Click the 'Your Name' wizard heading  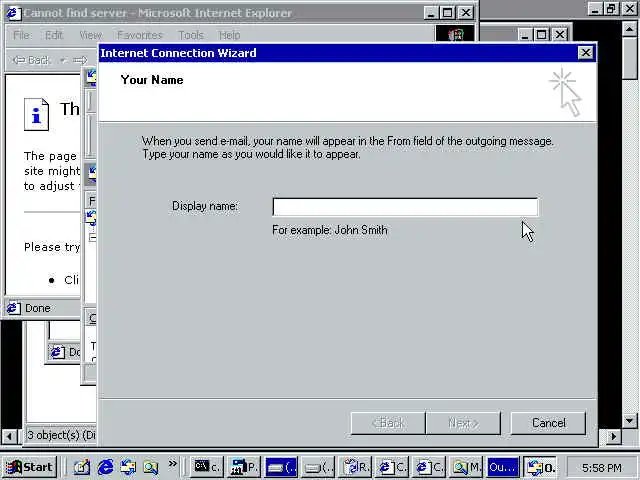point(152,80)
